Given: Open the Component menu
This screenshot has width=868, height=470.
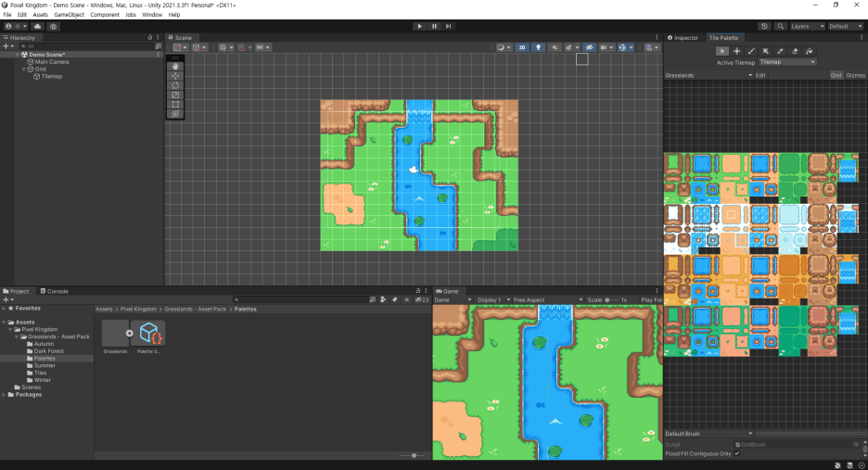Looking at the screenshot, I should [105, 15].
